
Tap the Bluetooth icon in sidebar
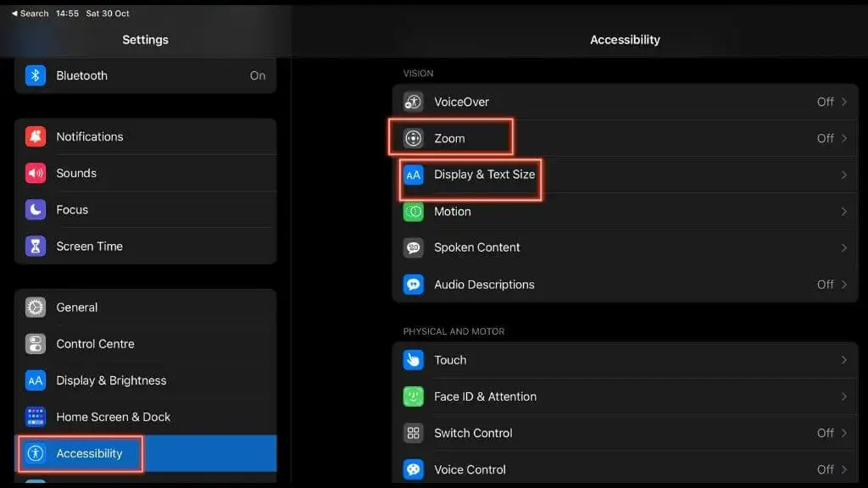[36, 75]
